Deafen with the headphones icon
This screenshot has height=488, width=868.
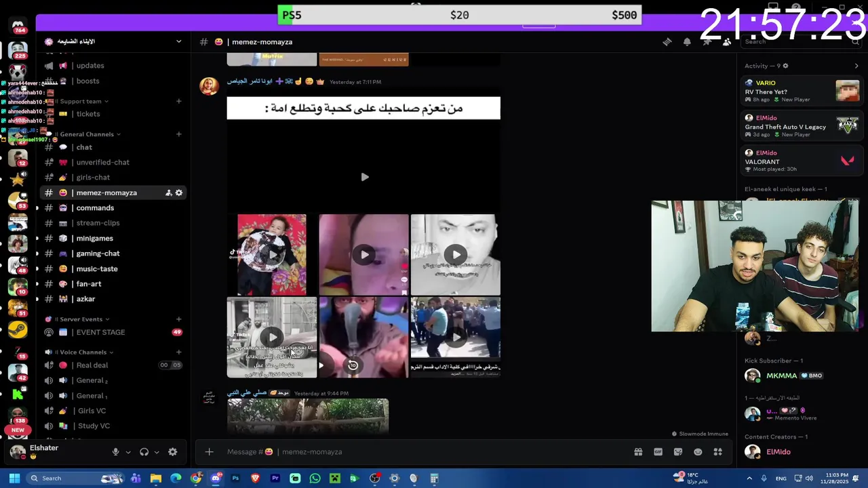point(144,452)
